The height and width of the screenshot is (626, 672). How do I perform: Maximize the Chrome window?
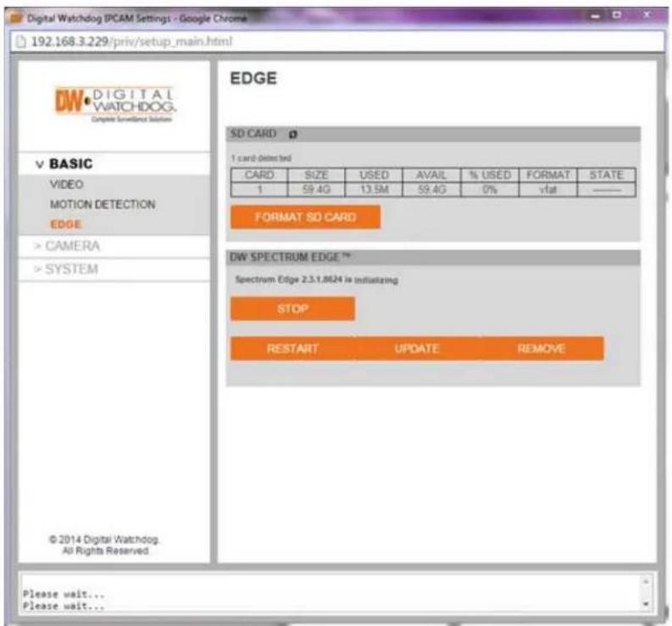coord(617,15)
